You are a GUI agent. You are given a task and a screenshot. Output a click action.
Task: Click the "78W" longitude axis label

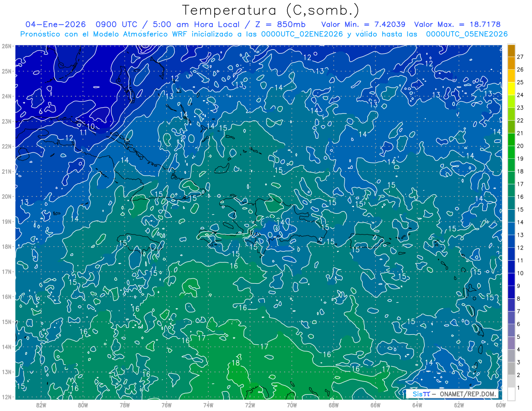[x=125, y=405]
